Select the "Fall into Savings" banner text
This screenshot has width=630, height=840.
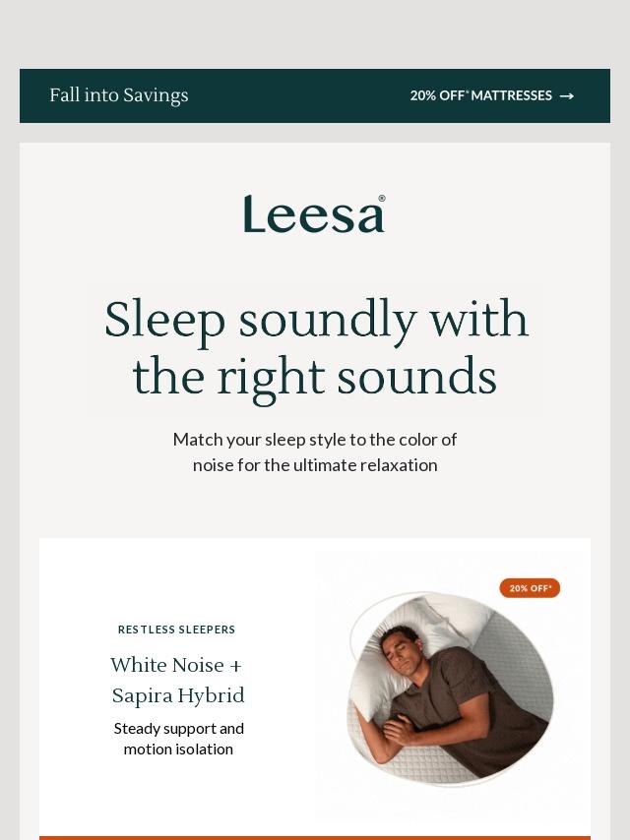point(119,95)
